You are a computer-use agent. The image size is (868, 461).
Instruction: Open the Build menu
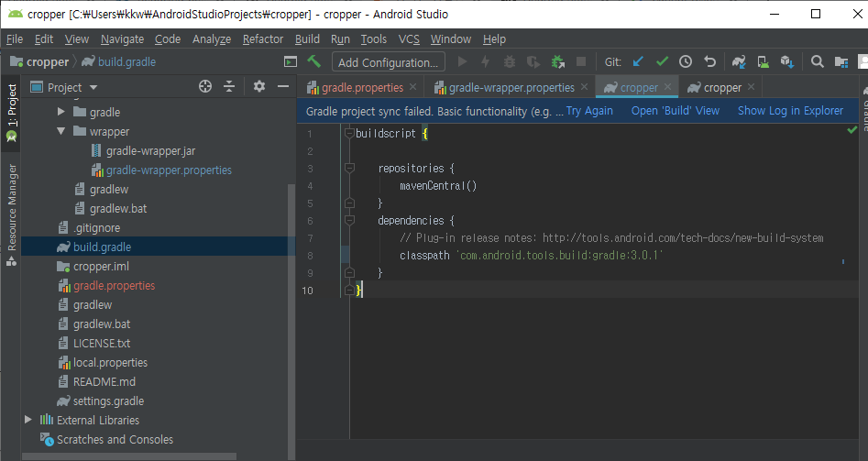pyautogui.click(x=307, y=38)
